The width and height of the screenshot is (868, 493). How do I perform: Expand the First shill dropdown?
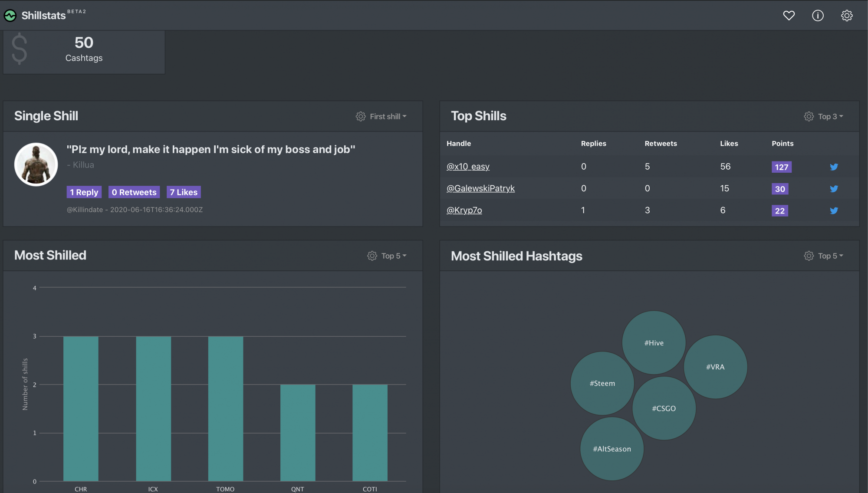(388, 116)
